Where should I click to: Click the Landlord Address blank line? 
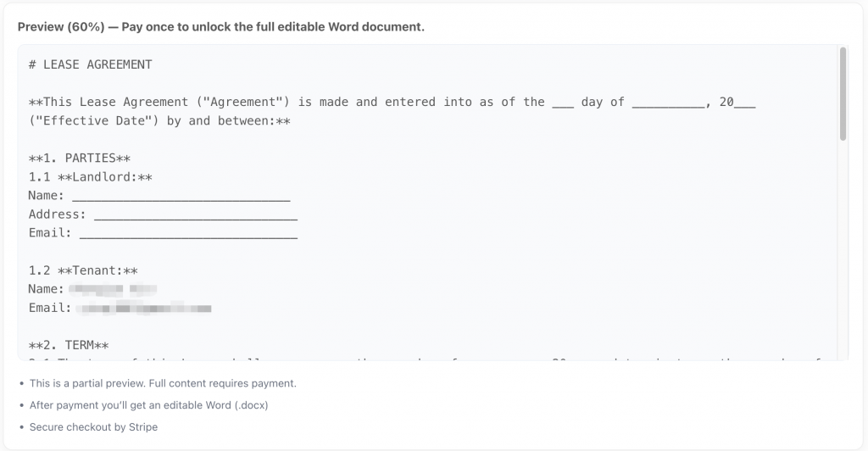click(x=195, y=214)
